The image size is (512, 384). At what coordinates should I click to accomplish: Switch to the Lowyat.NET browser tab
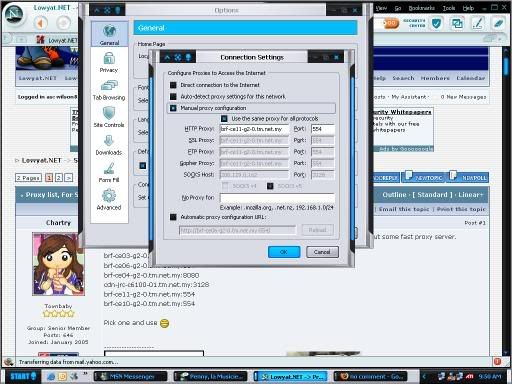(x=57, y=40)
